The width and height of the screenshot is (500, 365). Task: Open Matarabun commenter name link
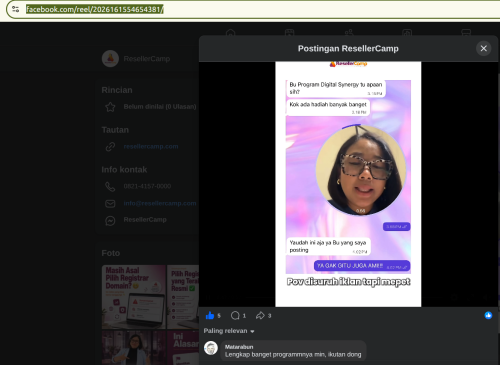tap(239, 347)
